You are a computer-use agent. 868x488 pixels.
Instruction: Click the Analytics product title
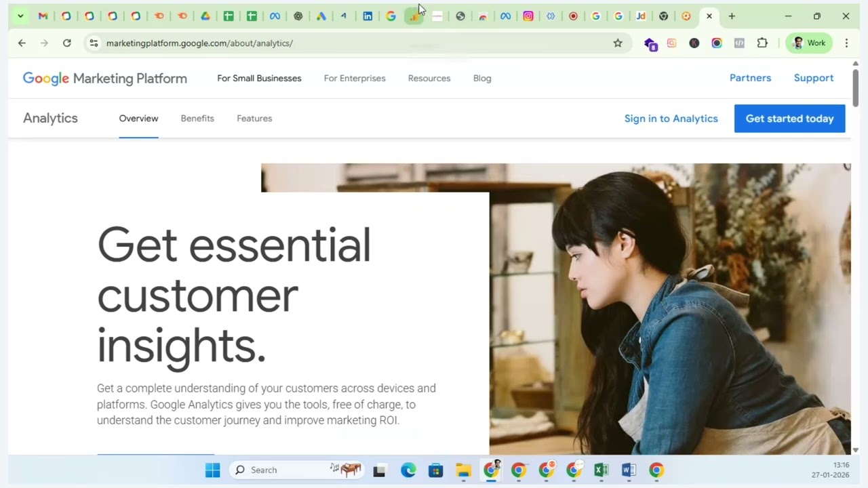click(50, 118)
